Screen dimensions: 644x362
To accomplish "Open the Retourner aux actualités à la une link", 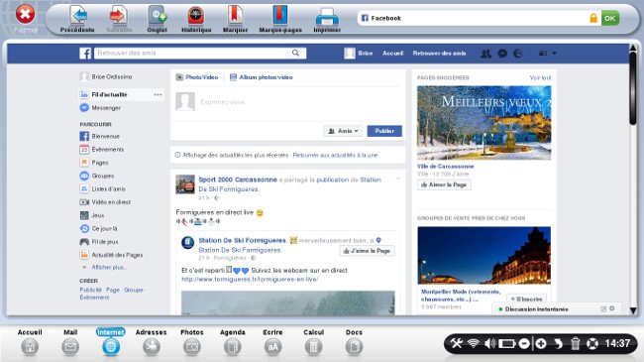I will point(335,155).
